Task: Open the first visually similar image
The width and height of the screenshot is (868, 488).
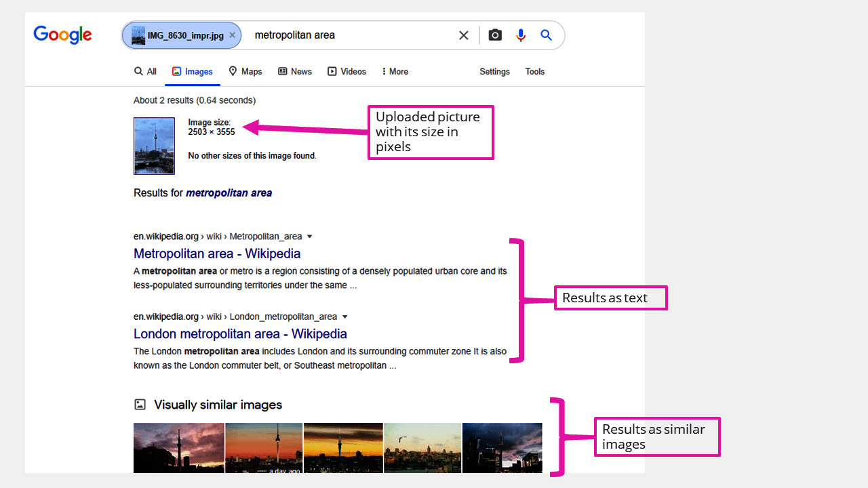Action: (x=178, y=448)
